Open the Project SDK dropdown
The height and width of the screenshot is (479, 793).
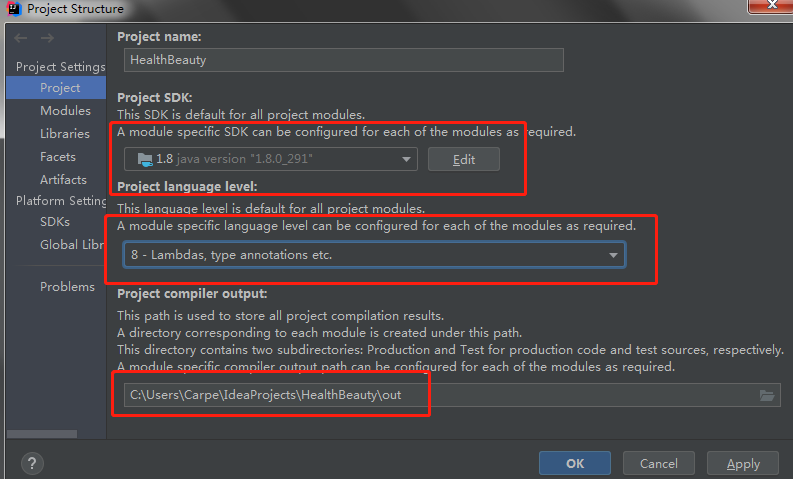tap(270, 159)
